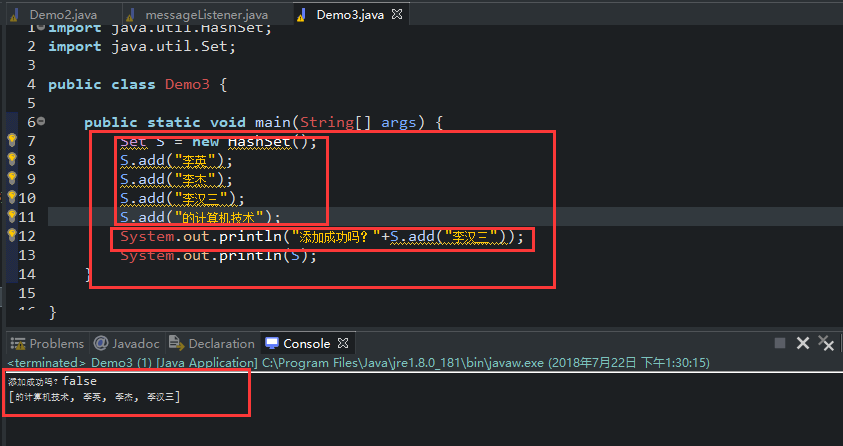The image size is (843, 446).
Task: Click 'public class Demo3 {' declaration
Action: click(x=138, y=84)
